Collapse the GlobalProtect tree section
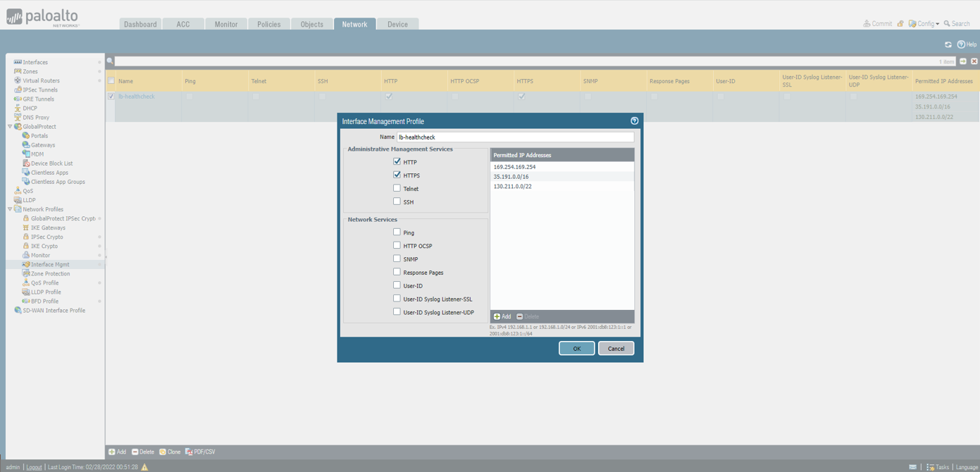Image resolution: width=980 pixels, height=472 pixels. [x=10, y=126]
